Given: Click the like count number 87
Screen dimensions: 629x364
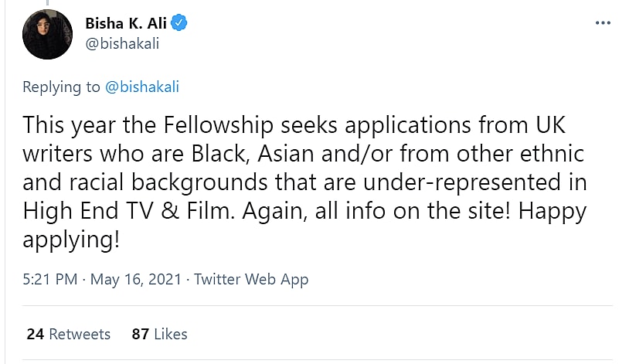Looking at the screenshot, I should pos(141,334).
